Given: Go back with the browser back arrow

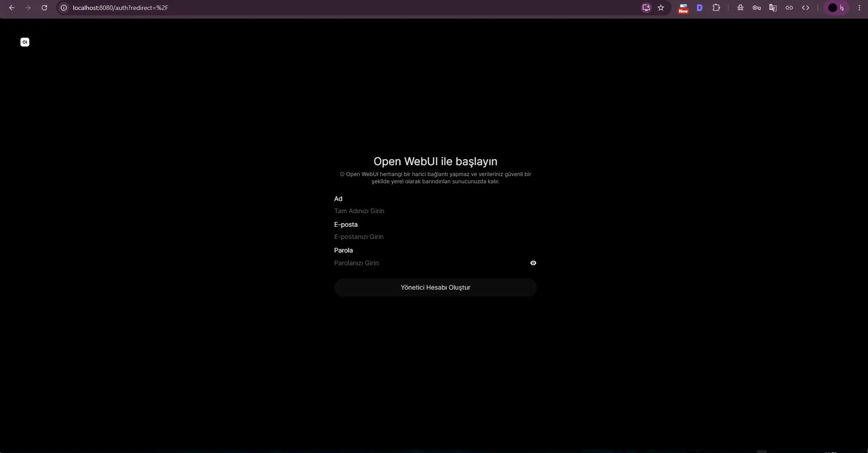Looking at the screenshot, I should [12, 8].
